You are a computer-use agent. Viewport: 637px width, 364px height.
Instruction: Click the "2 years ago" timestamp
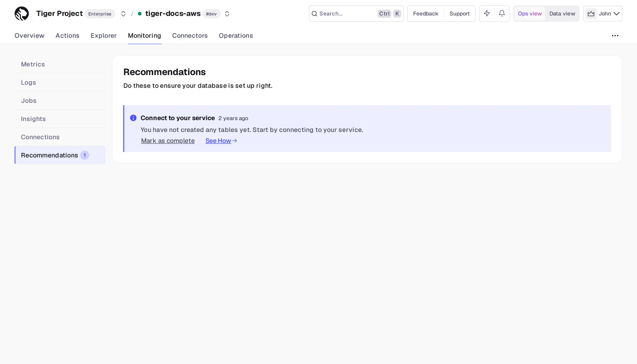tap(233, 118)
